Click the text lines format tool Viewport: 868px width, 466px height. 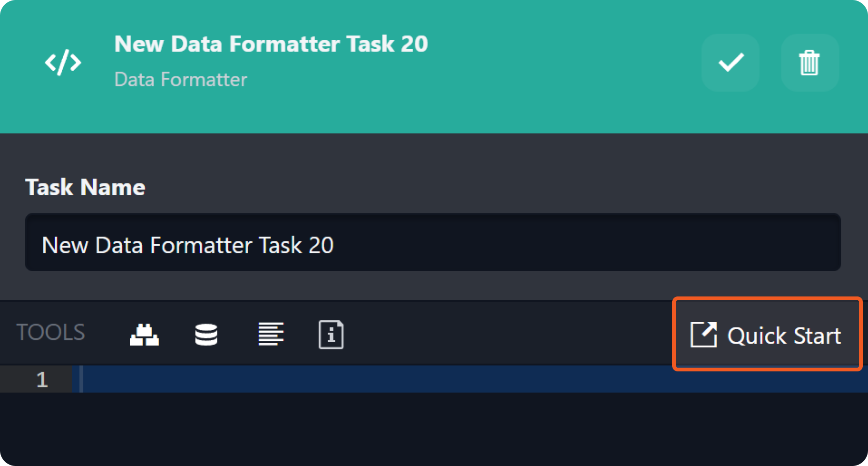click(271, 334)
